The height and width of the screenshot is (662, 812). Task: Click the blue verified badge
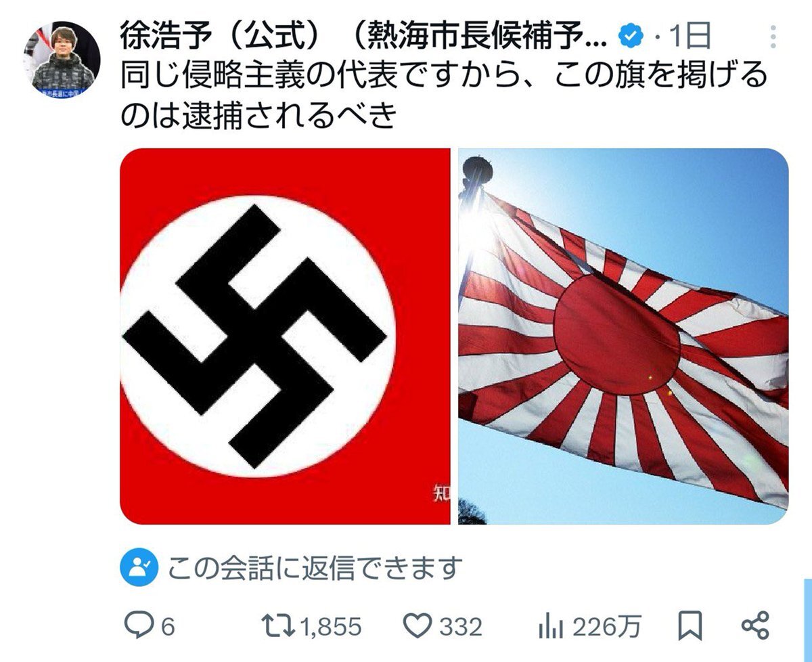[631, 36]
